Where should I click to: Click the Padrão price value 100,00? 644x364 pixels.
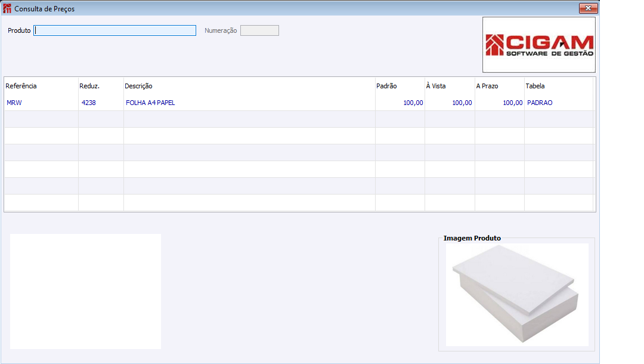(x=413, y=103)
